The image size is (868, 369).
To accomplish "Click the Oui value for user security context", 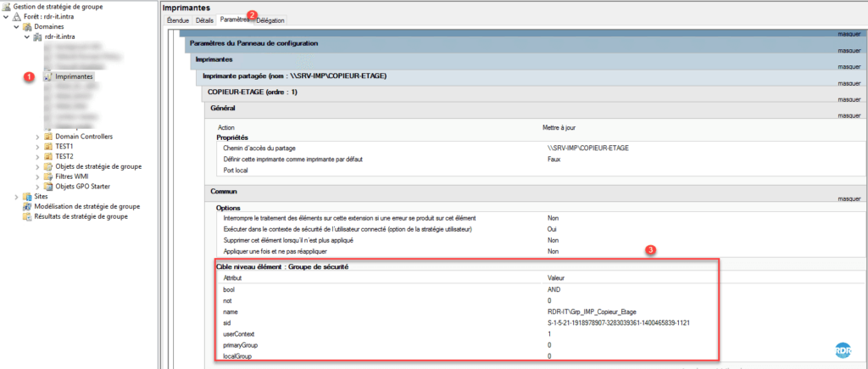I will pyautogui.click(x=551, y=229).
